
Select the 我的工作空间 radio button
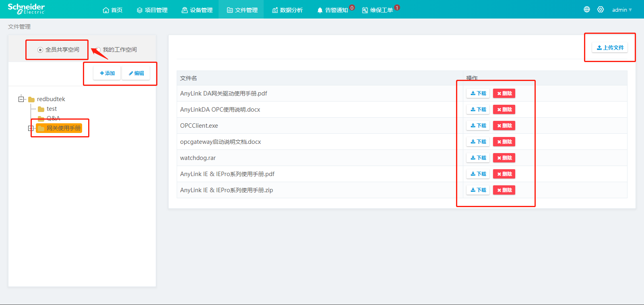(x=98, y=50)
